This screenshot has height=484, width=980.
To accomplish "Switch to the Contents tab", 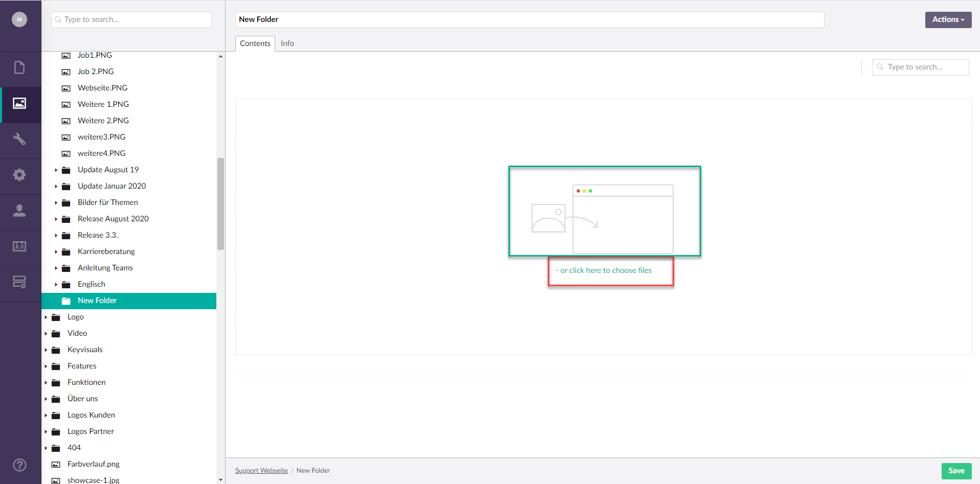I will (255, 43).
